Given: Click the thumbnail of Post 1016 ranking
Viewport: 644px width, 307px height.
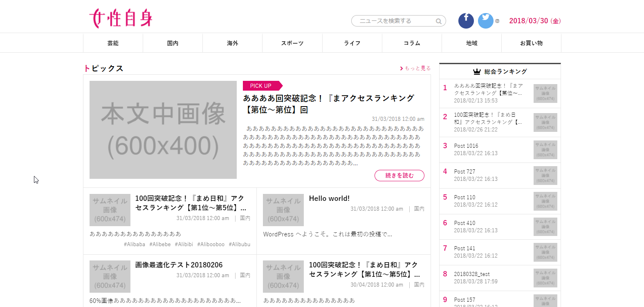Looking at the screenshot, I should [545, 150].
